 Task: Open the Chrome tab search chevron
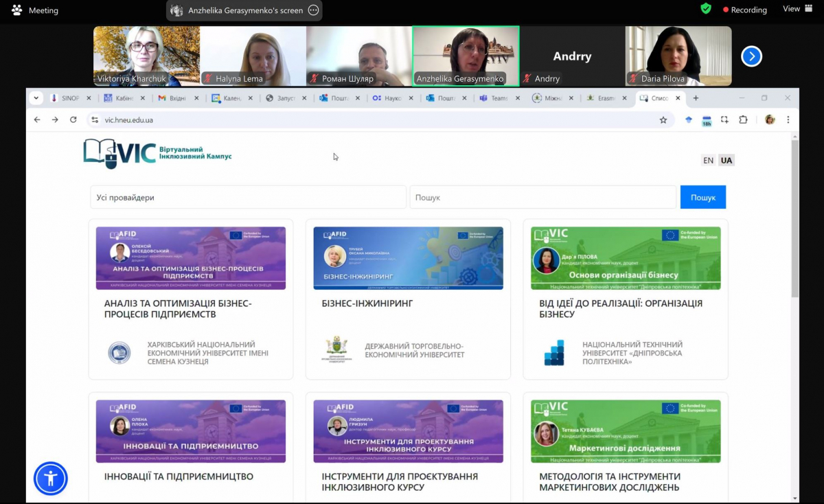click(x=36, y=98)
